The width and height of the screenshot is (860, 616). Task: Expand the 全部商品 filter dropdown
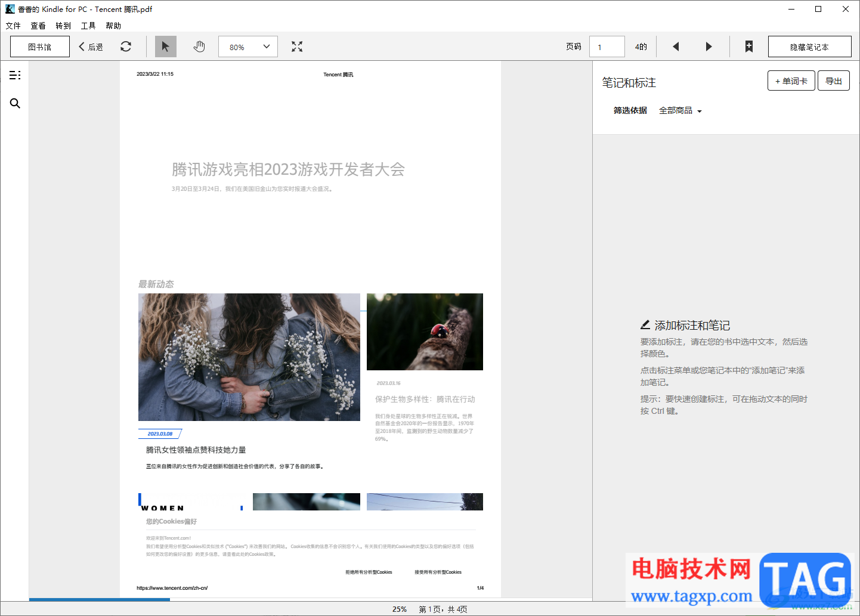[x=680, y=110]
